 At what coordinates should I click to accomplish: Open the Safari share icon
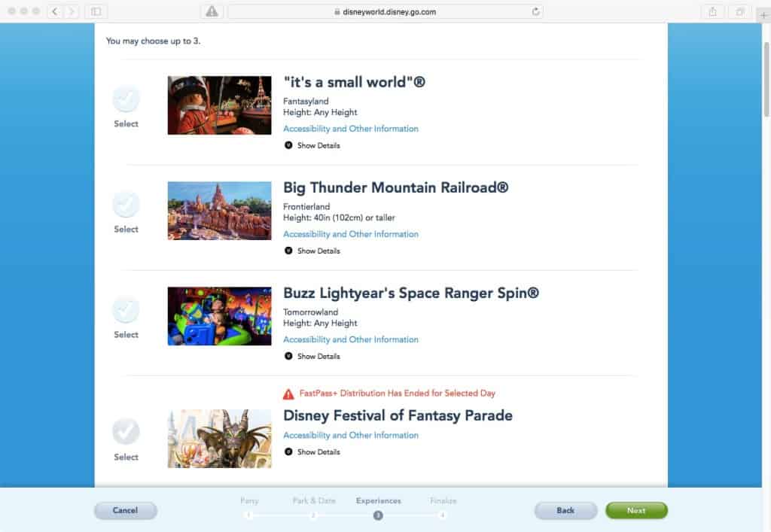tap(712, 11)
